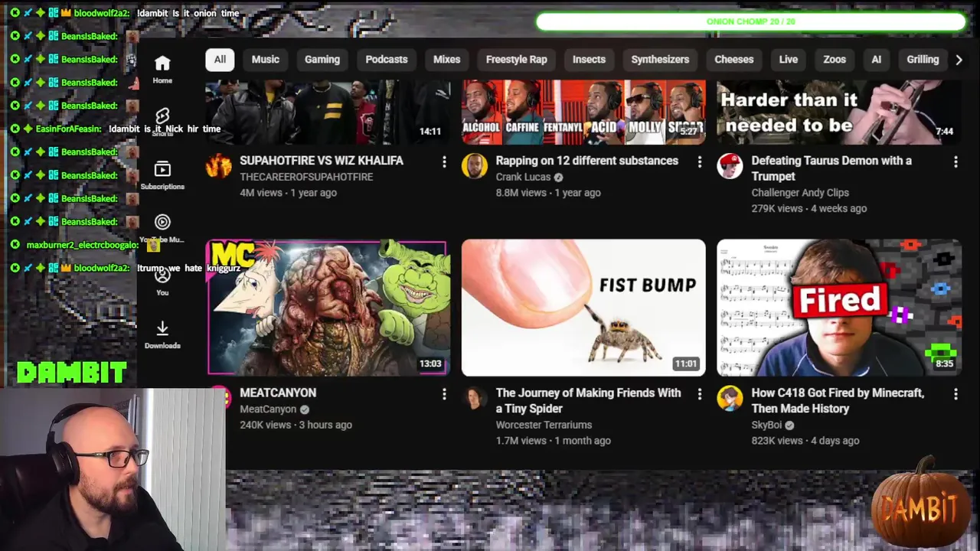Click THECAREEROFSUPAHOTFIRE channel avatar

[219, 166]
